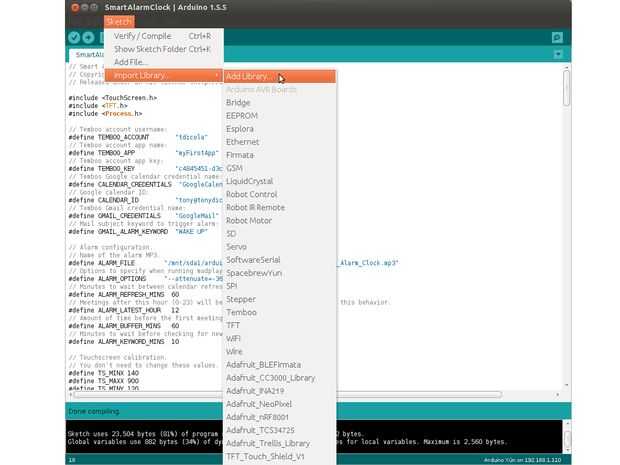This screenshot has width=620, height=465.
Task: Select the GSM library
Action: pos(280,168)
